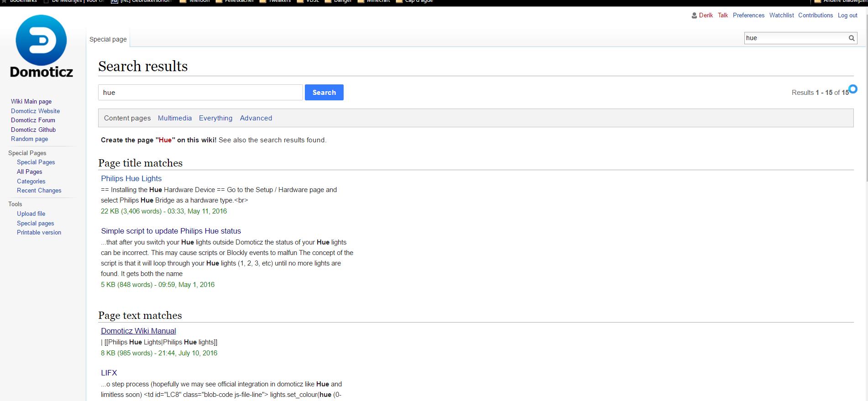Click the VDSL bookmark folder

[308, 1]
